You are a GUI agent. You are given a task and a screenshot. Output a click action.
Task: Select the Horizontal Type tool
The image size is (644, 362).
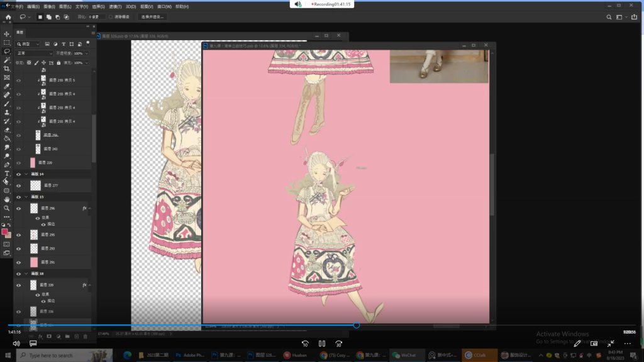coord(7,173)
